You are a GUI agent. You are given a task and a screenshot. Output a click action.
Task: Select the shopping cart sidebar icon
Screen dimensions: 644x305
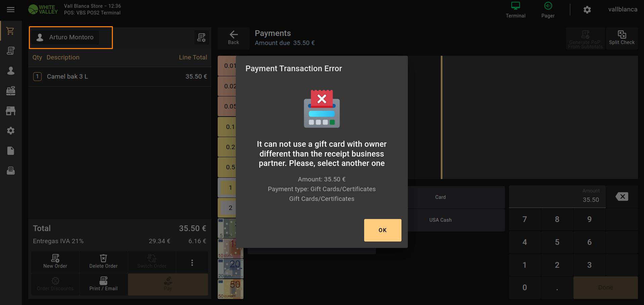[x=11, y=31]
